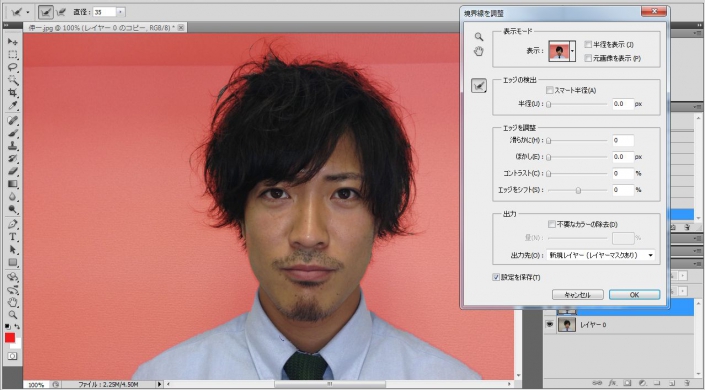
Task: Open the brush 直径 dropdown arrow
Action: coord(121,12)
